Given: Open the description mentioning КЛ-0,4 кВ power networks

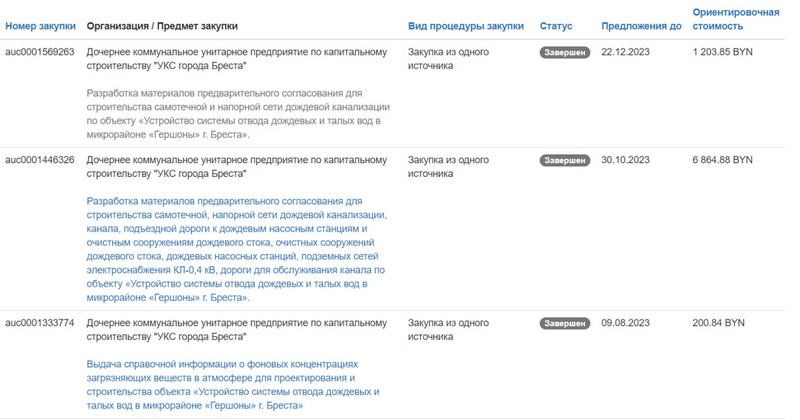Looking at the screenshot, I should [x=238, y=256].
